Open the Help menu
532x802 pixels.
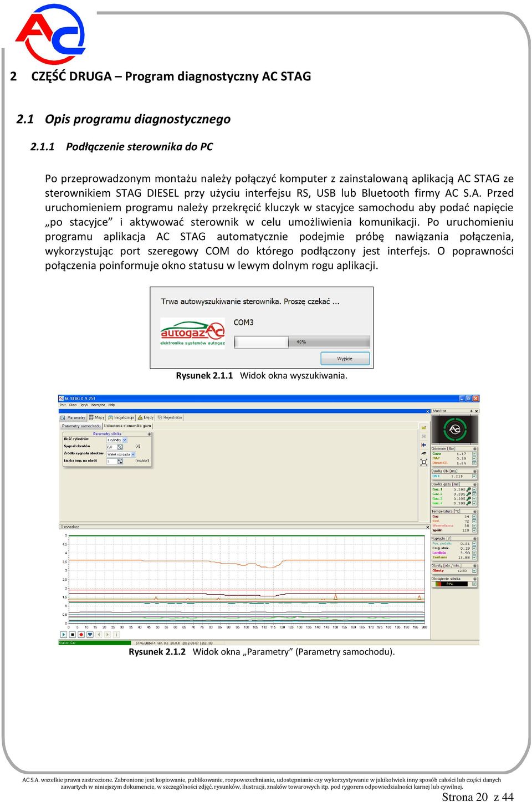click(111, 405)
